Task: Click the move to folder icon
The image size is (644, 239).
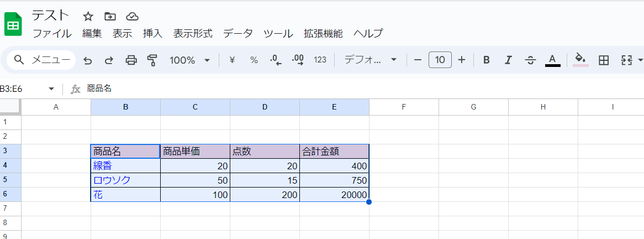Action: coord(110,16)
